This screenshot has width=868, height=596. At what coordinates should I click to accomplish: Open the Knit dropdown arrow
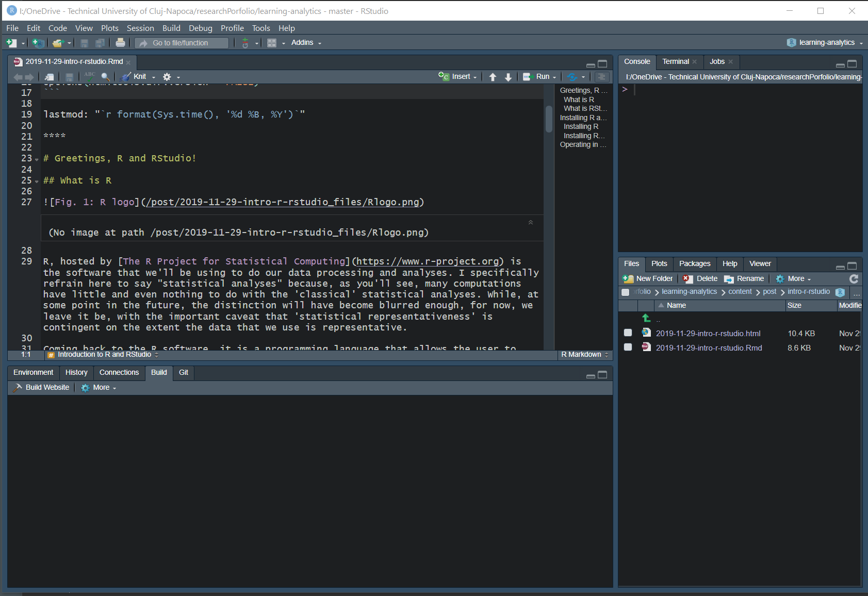pyautogui.click(x=154, y=77)
